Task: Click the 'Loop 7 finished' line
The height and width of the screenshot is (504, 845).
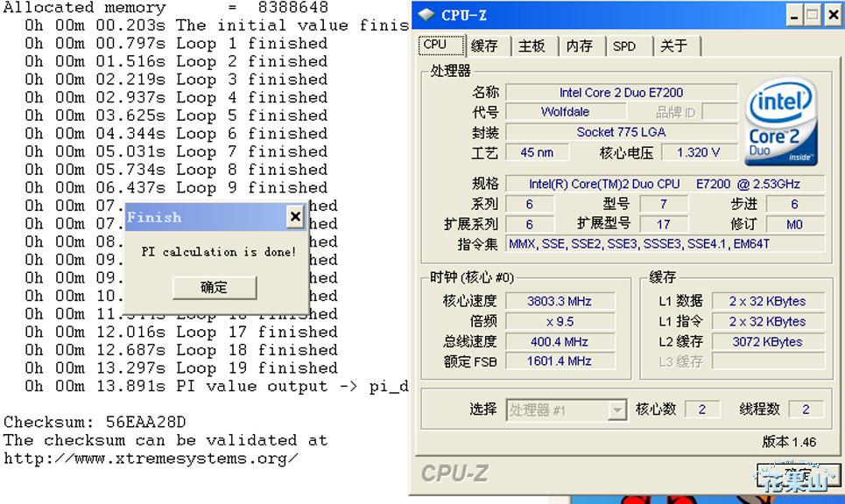Action: [176, 151]
